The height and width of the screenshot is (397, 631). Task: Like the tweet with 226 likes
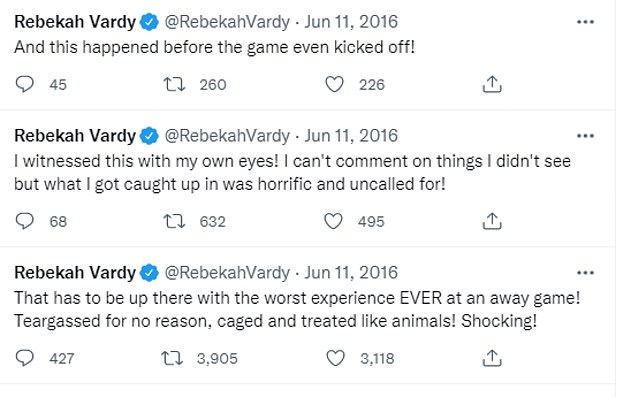pyautogui.click(x=334, y=84)
